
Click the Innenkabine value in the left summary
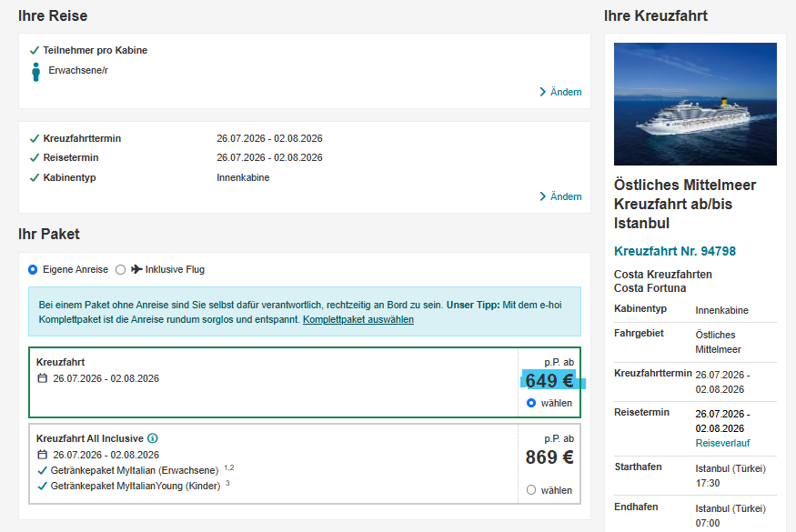coord(243,177)
